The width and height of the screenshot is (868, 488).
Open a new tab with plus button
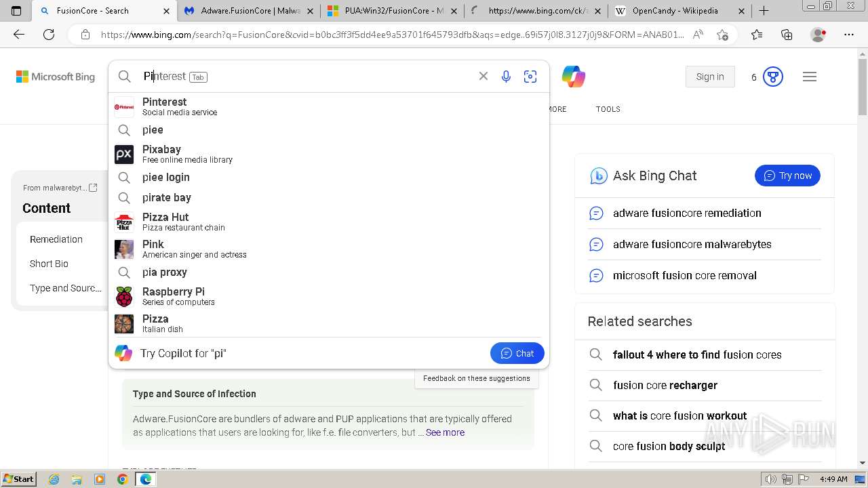tap(764, 11)
